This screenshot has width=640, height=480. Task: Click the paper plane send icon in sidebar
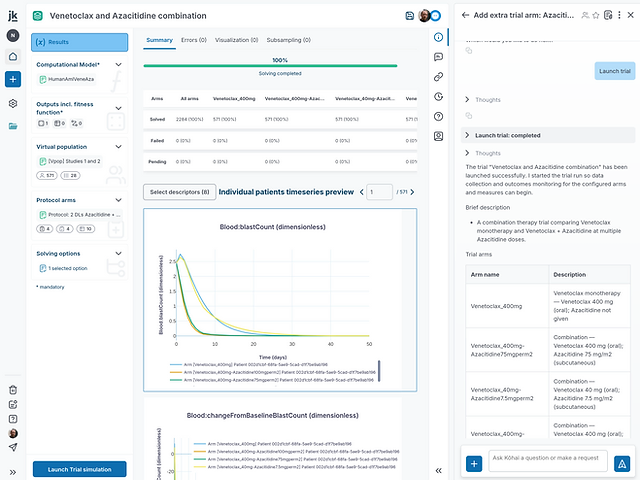tap(13, 447)
